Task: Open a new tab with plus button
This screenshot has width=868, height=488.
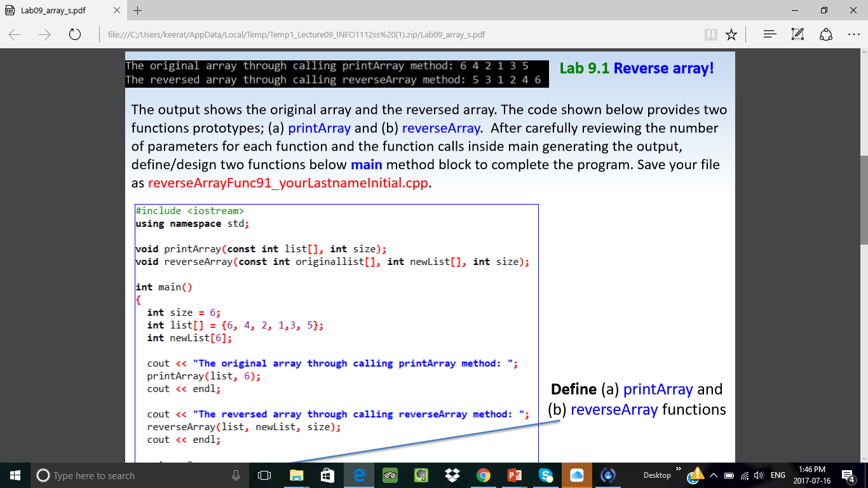Action: click(137, 10)
